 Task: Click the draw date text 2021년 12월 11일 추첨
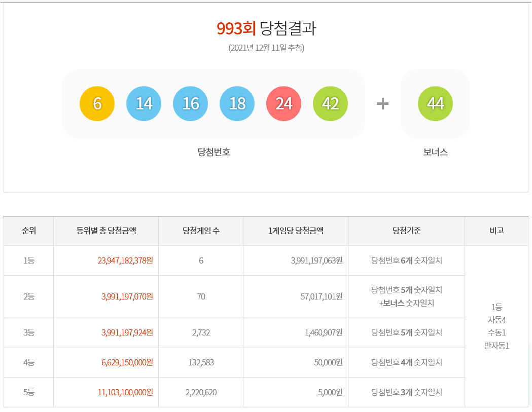[266, 48]
